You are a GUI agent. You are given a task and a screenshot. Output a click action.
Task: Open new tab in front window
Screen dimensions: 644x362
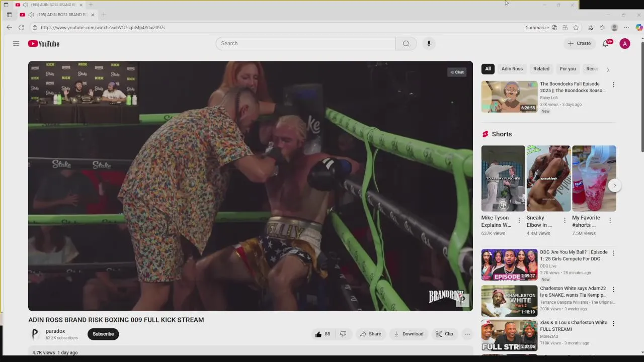(104, 15)
